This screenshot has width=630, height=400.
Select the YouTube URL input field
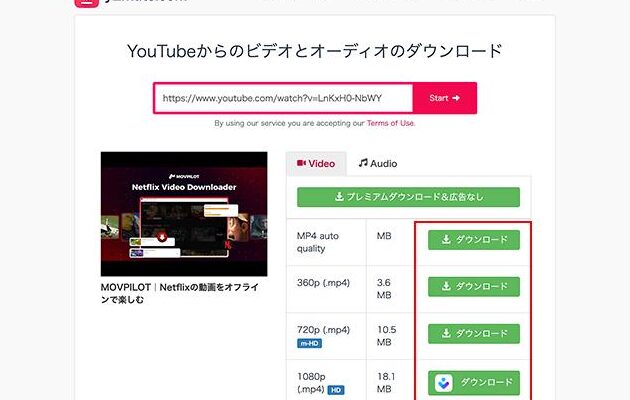tap(284, 98)
